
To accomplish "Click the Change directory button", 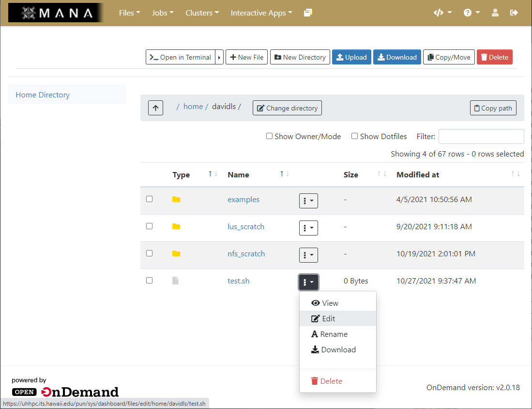I will coord(287,108).
